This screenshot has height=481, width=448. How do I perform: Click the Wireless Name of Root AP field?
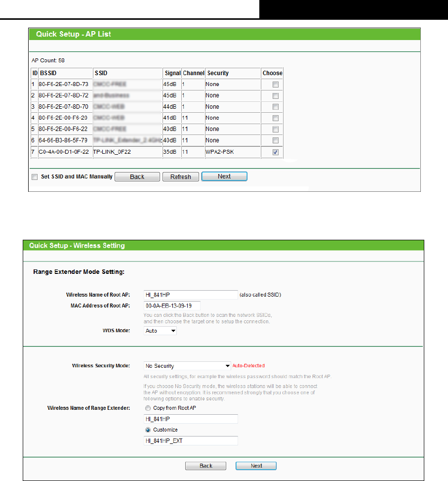click(191, 295)
